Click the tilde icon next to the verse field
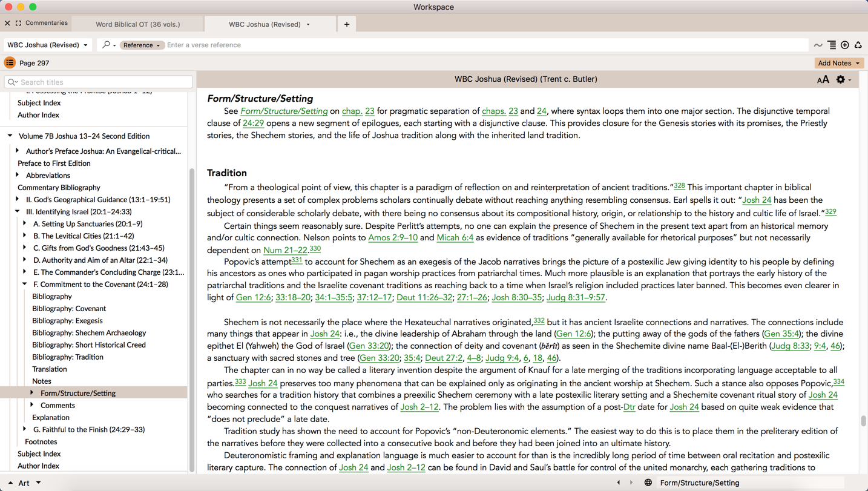This screenshot has width=868, height=491. tap(818, 45)
